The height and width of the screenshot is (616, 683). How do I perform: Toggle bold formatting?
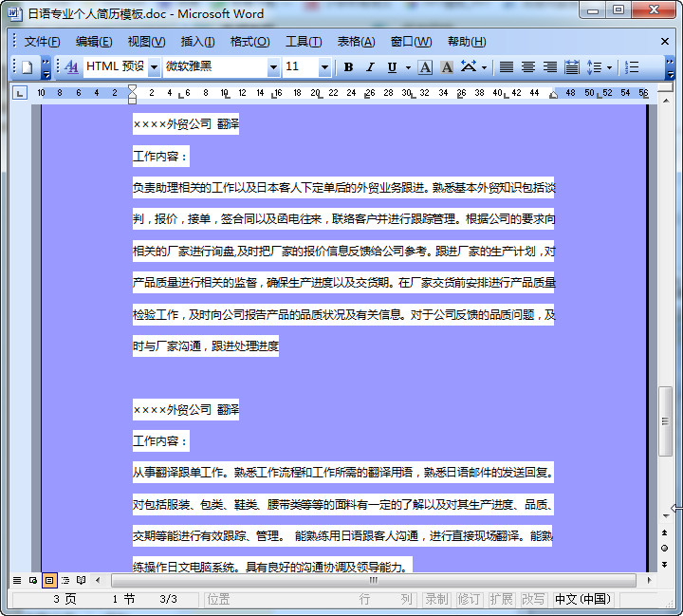coord(348,67)
